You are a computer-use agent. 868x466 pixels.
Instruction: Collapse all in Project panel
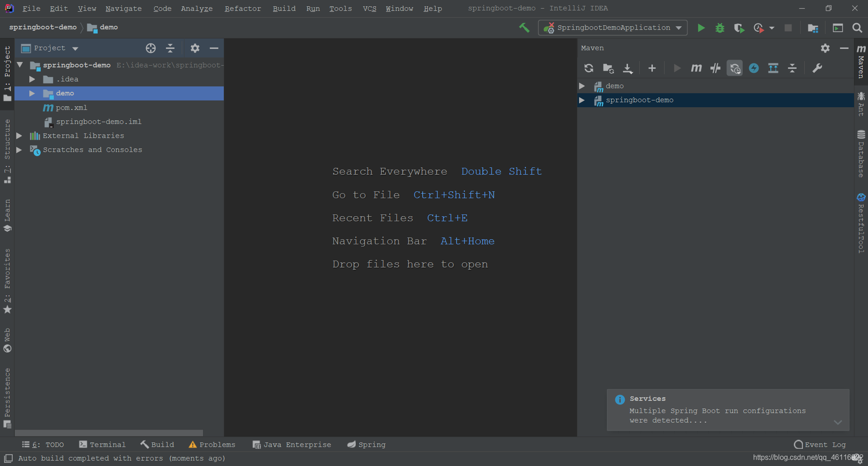(x=170, y=48)
